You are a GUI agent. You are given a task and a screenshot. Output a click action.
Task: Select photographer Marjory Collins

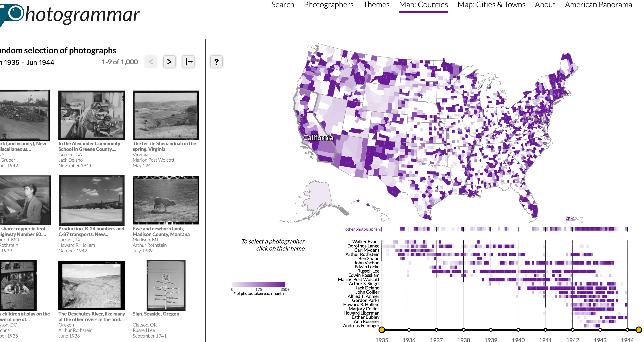point(364,309)
